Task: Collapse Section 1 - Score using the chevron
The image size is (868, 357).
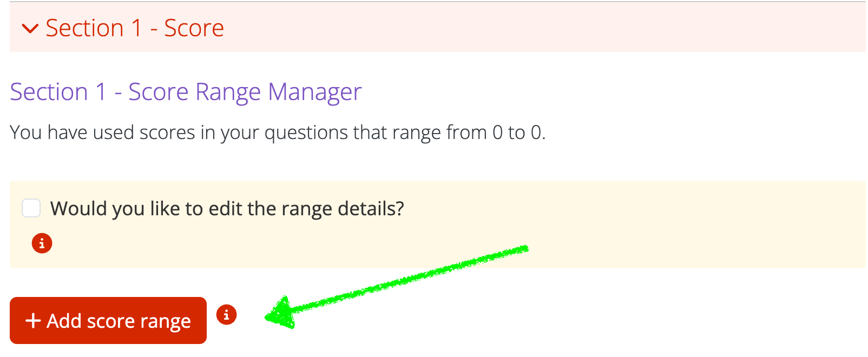Action: (30, 29)
